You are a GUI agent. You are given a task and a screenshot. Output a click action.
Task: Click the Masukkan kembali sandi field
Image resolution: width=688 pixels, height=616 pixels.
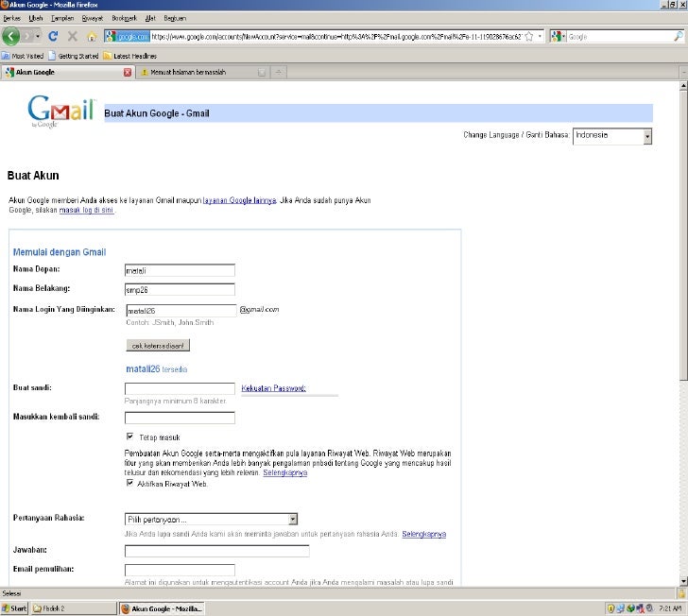[x=180, y=418]
